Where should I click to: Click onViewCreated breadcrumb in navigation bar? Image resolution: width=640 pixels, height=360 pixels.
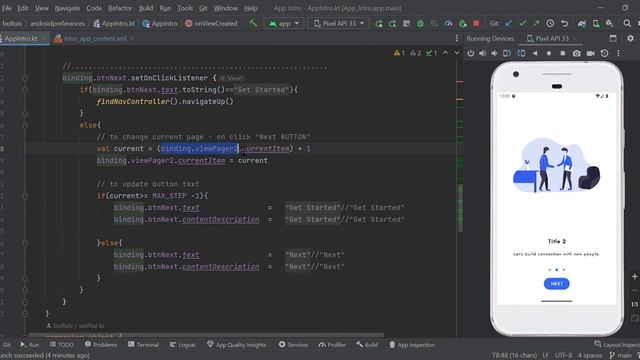pyautogui.click(x=211, y=24)
